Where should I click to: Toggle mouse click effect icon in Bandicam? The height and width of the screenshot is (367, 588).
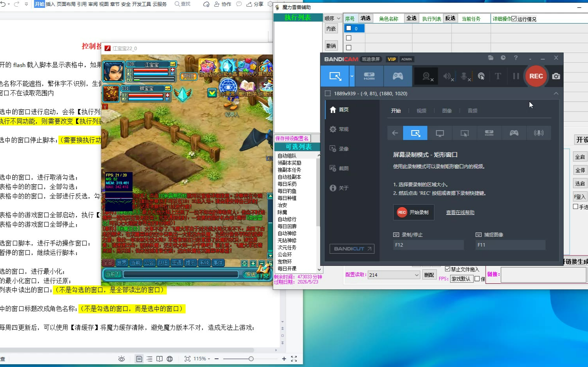481,76
